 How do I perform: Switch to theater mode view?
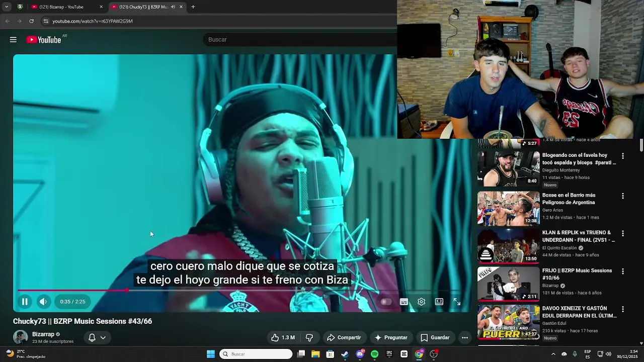tap(439, 302)
